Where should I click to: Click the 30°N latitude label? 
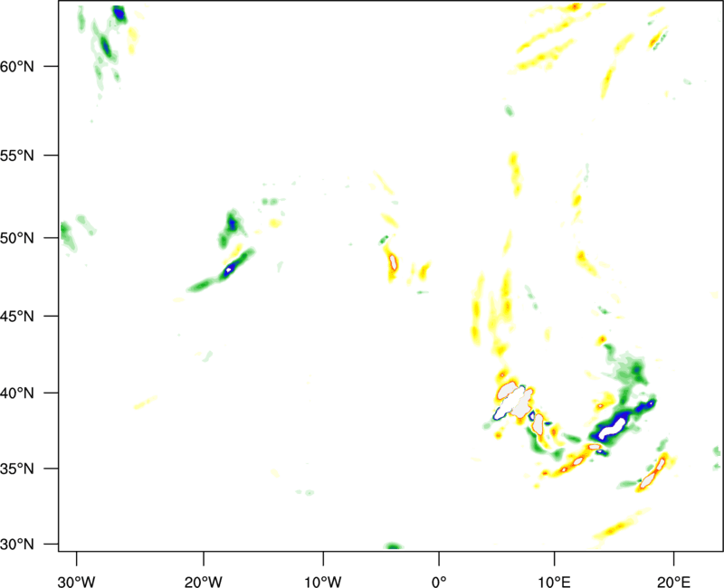[17, 545]
